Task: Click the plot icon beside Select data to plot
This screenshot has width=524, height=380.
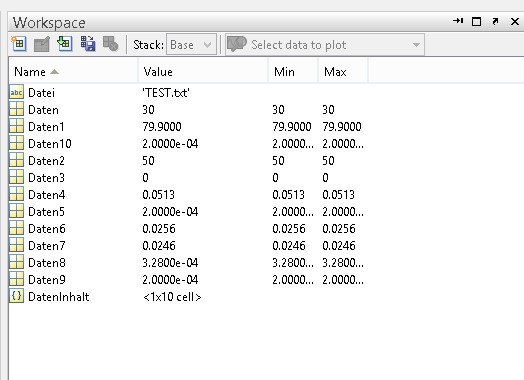Action: (237, 44)
